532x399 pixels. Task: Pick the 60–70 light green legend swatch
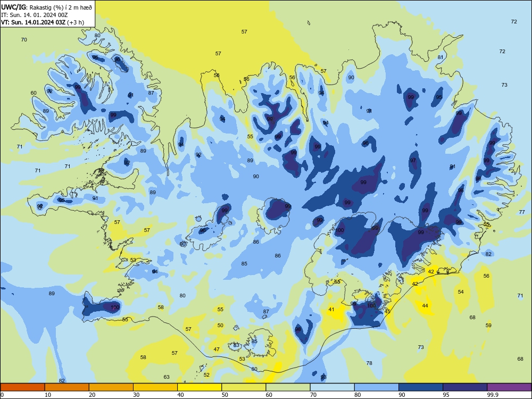coord(288,387)
